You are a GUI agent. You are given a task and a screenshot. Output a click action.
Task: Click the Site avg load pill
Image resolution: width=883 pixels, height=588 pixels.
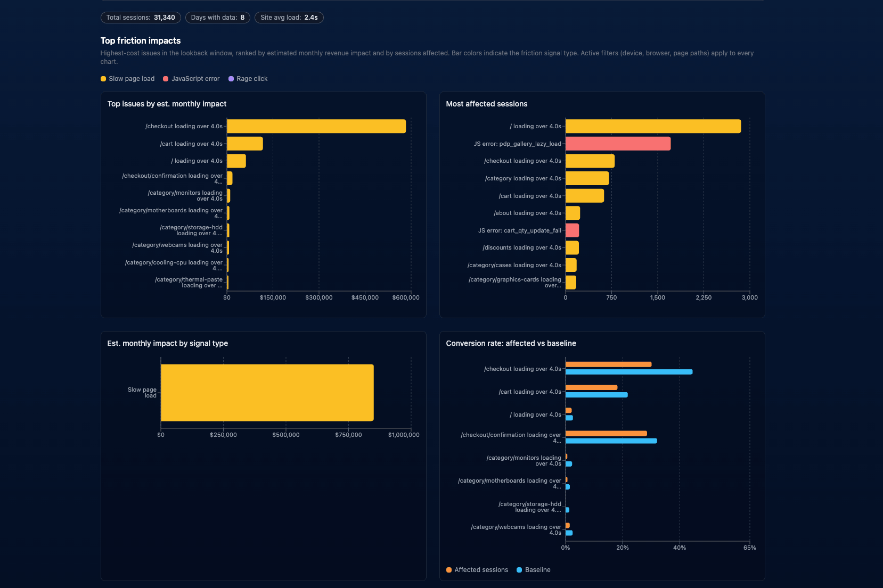pos(289,18)
